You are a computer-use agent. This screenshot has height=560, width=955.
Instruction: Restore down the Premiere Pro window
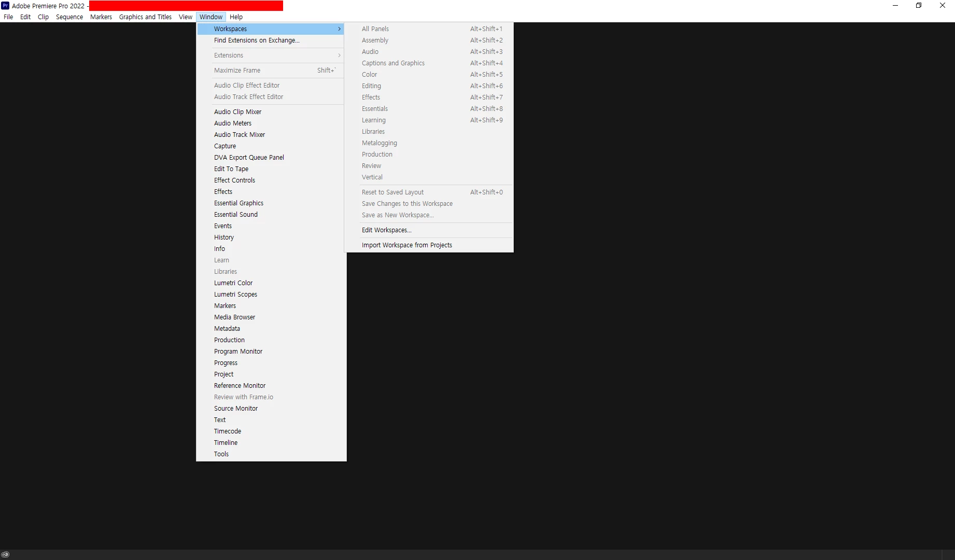click(x=919, y=6)
